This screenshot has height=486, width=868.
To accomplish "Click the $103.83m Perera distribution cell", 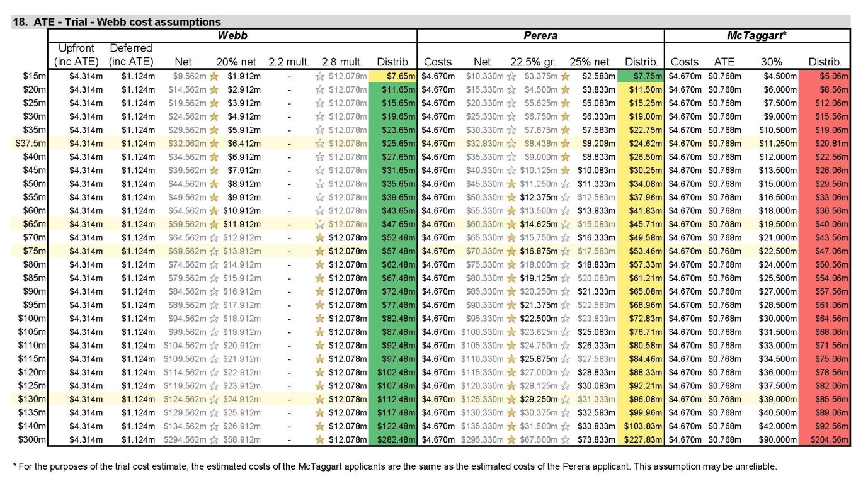I will (x=641, y=427).
